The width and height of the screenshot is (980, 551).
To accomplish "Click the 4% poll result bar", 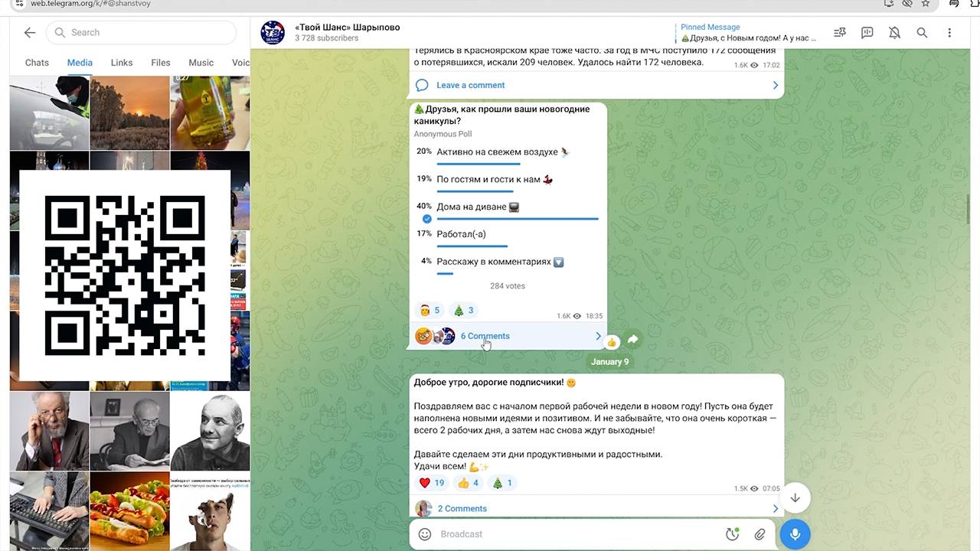I will 445,274.
